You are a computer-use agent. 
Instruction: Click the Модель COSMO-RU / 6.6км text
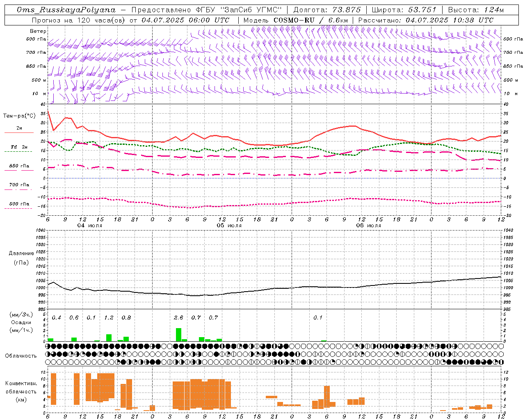coord(296,20)
